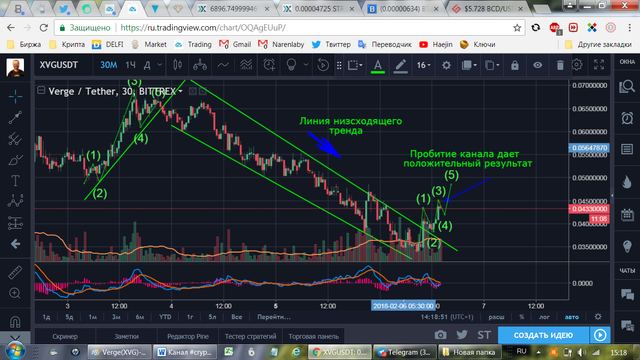Open the prediction and measurement tools
640x360 pixels.
15,223
